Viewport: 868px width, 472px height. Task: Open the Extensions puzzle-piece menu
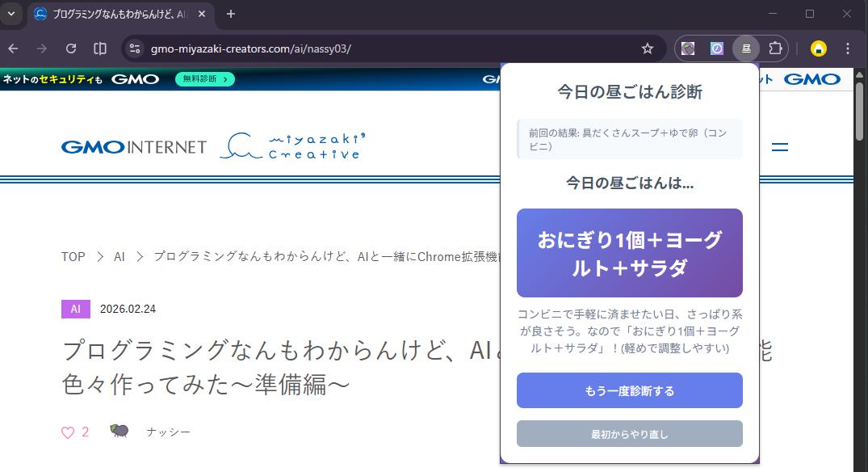pos(775,48)
